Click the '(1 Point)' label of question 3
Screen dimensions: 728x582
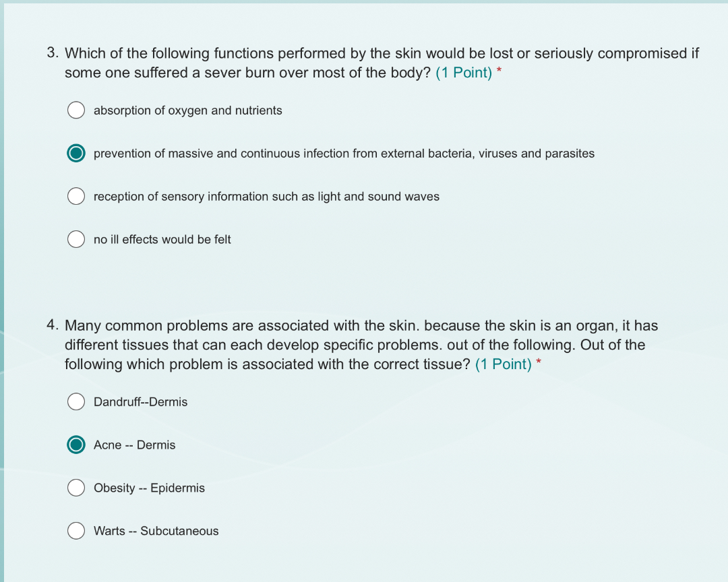click(463, 73)
